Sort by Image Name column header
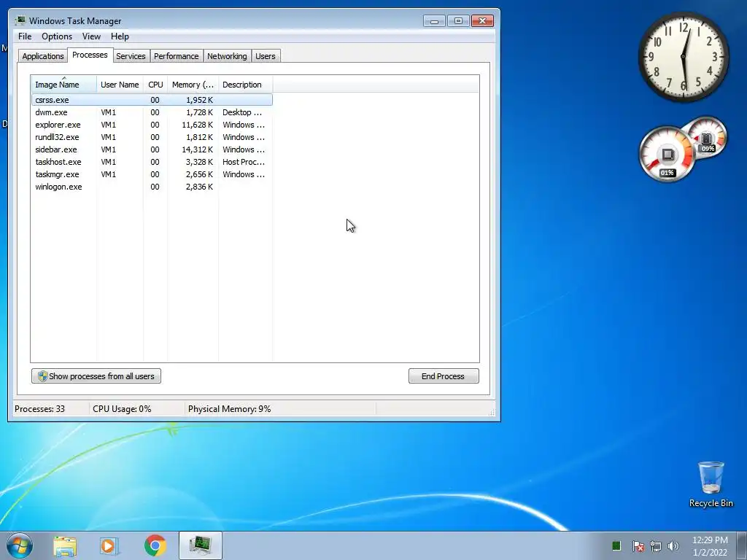Viewport: 747px width, 560px height. pos(64,85)
